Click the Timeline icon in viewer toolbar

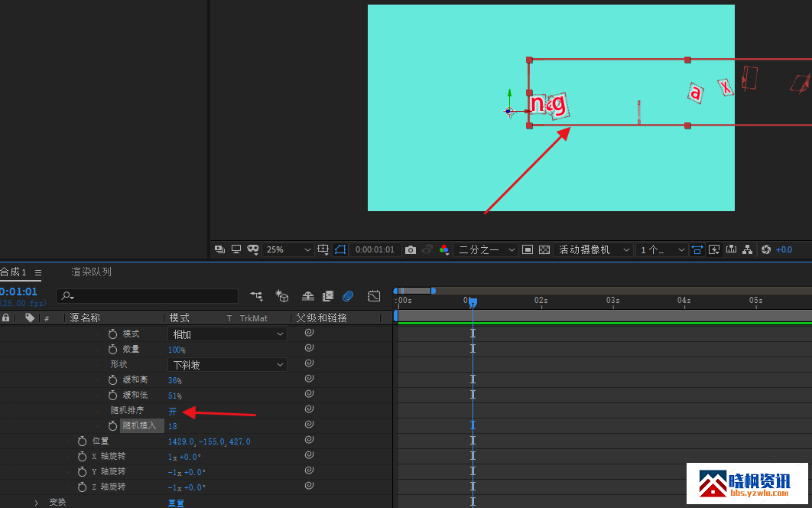[731, 249]
